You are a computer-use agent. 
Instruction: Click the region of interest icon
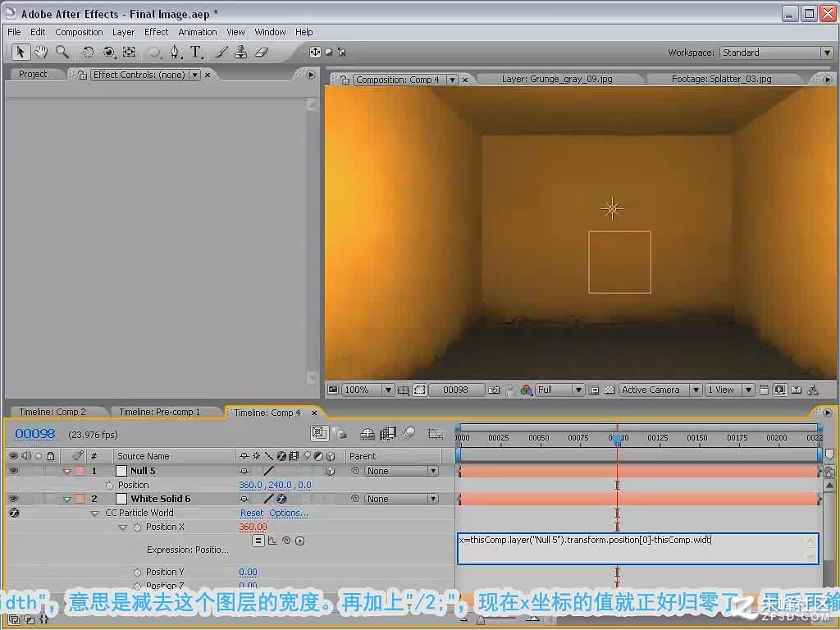[594, 390]
